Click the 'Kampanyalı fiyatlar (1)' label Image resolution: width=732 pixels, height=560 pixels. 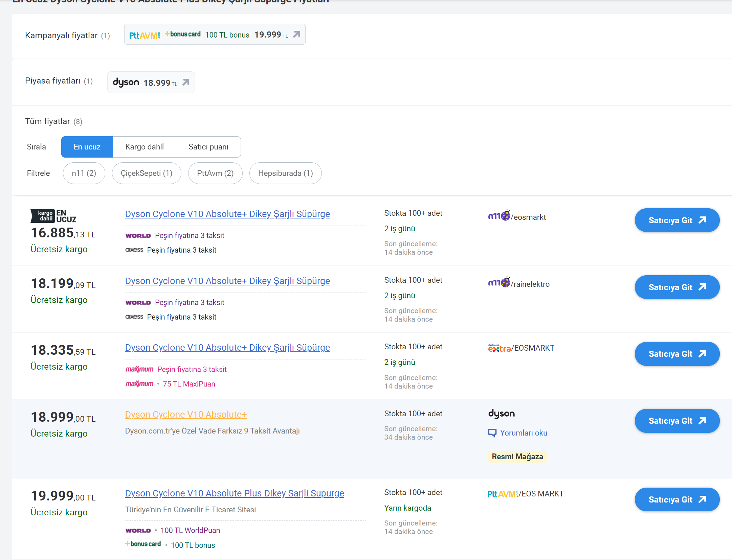point(67,36)
